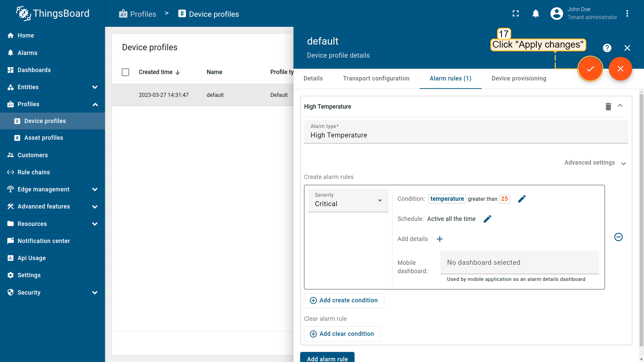Viewport: 644px width, 362px height.
Task: Click the notification bell icon
Action: pyautogui.click(x=536, y=13)
